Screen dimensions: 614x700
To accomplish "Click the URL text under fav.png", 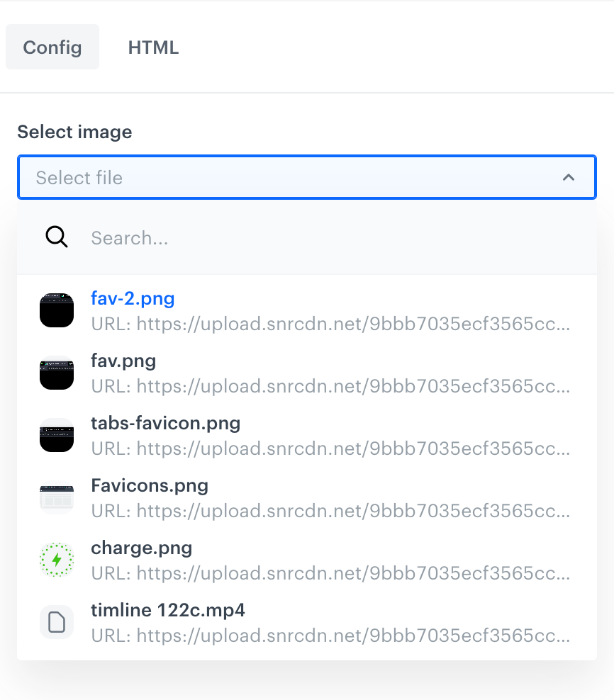I will (x=328, y=387).
